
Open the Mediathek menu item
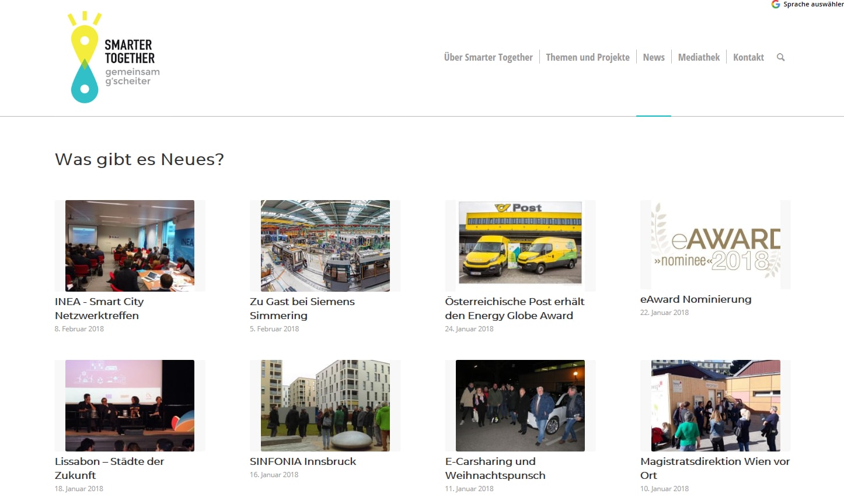[x=699, y=57]
